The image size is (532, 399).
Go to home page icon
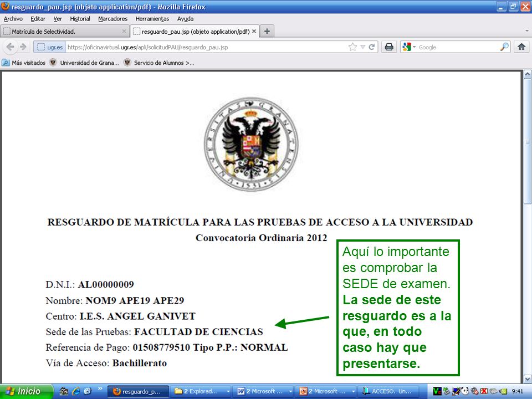[x=521, y=47]
